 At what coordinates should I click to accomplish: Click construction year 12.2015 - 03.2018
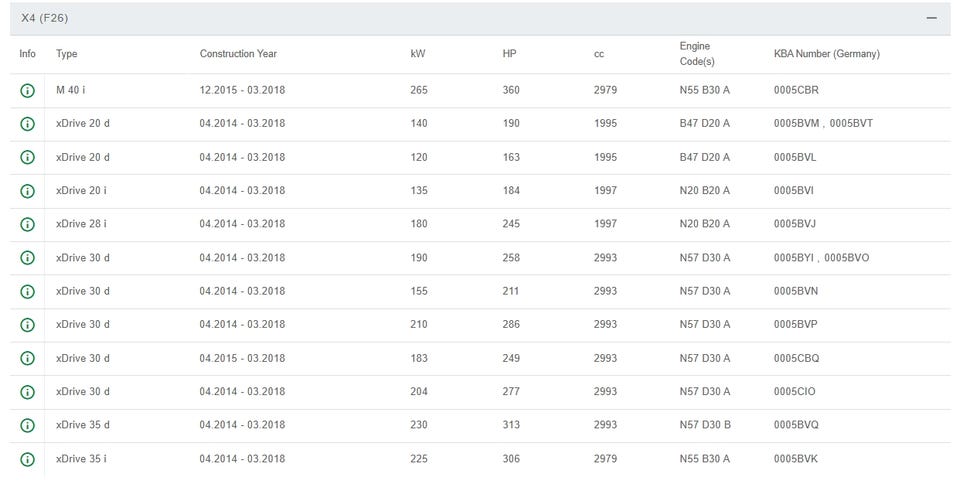point(242,90)
